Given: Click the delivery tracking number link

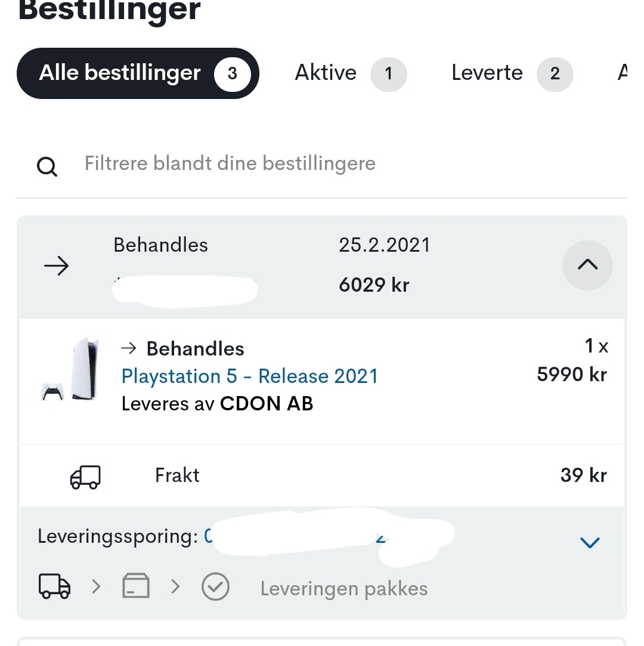Looking at the screenshot, I should tap(296, 536).
